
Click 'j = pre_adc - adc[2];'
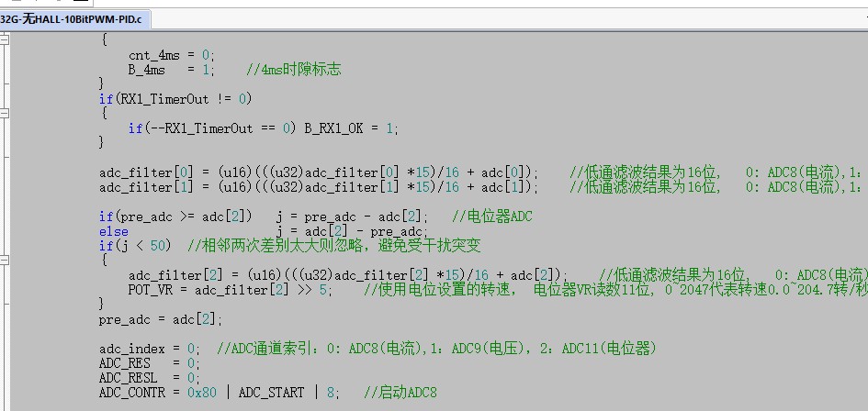(352, 217)
